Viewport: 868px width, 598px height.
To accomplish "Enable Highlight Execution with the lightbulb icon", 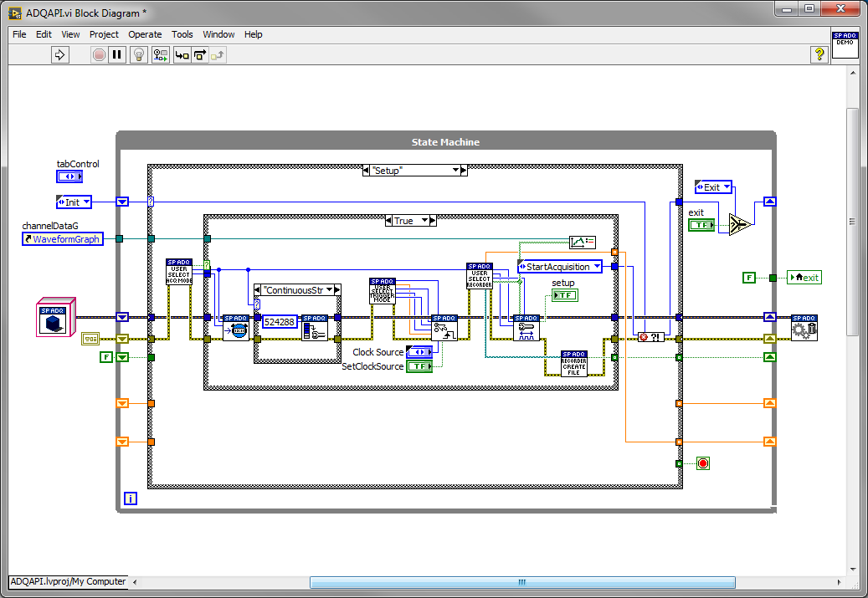I will 138,54.
